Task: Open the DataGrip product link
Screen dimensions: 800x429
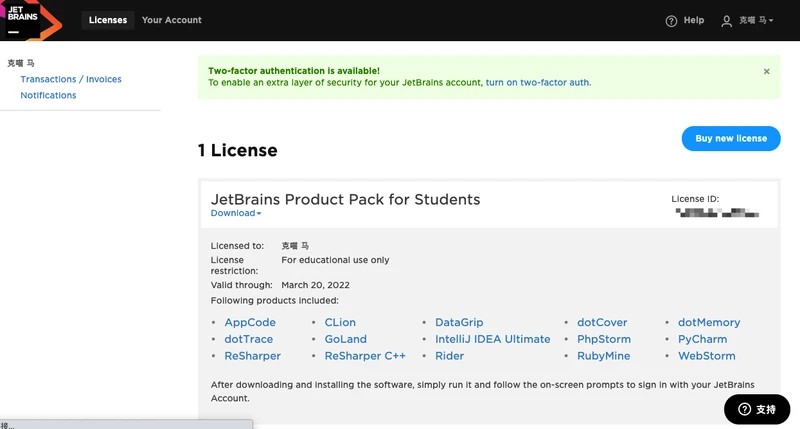Action: (x=459, y=323)
